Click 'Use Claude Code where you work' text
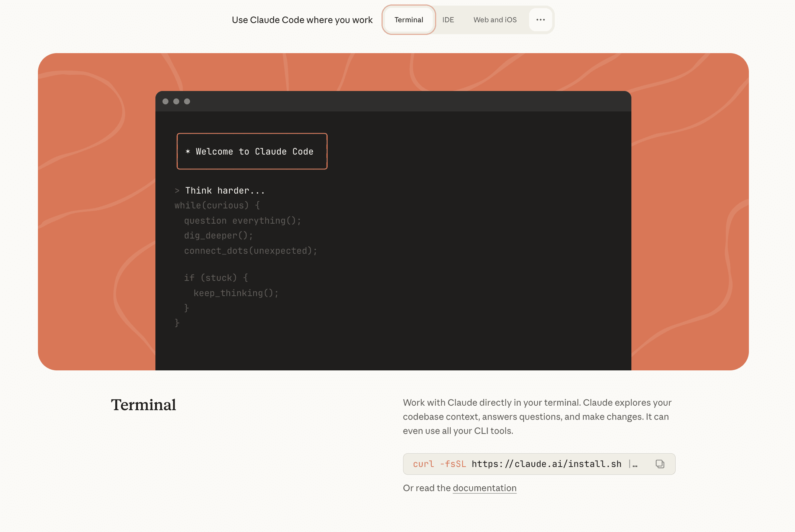The image size is (795, 532). pyautogui.click(x=302, y=20)
